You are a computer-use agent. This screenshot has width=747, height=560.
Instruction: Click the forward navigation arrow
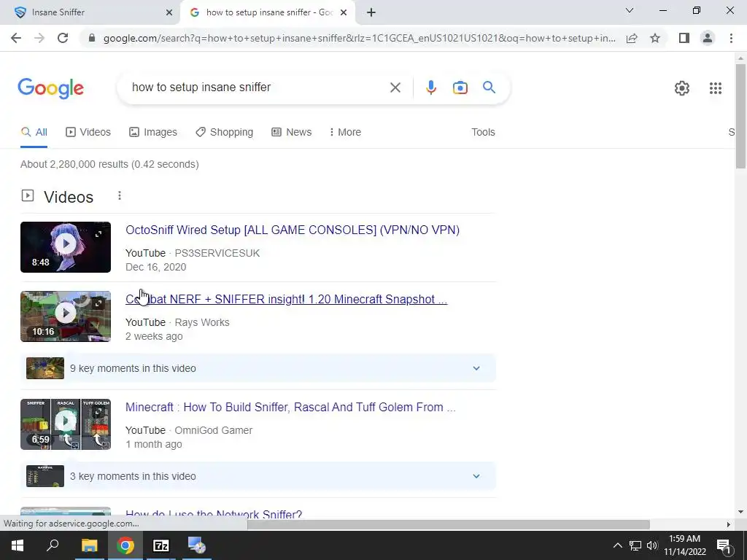[39, 38]
